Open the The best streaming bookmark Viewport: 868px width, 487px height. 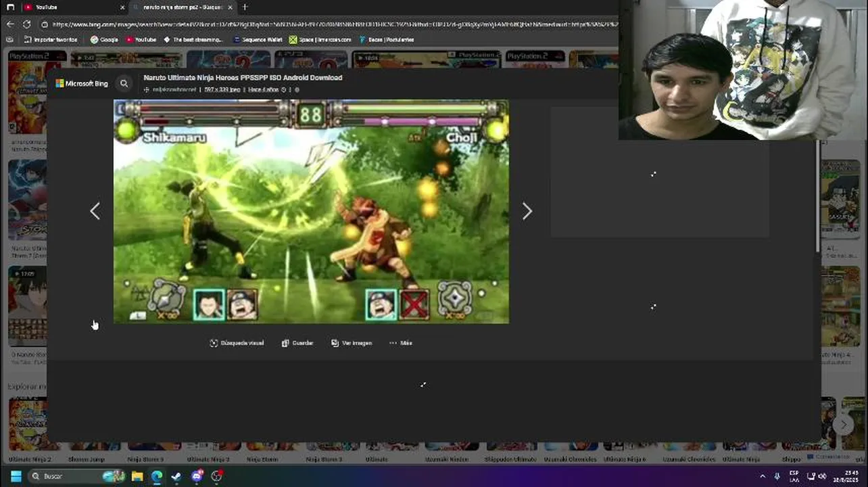tap(193, 39)
